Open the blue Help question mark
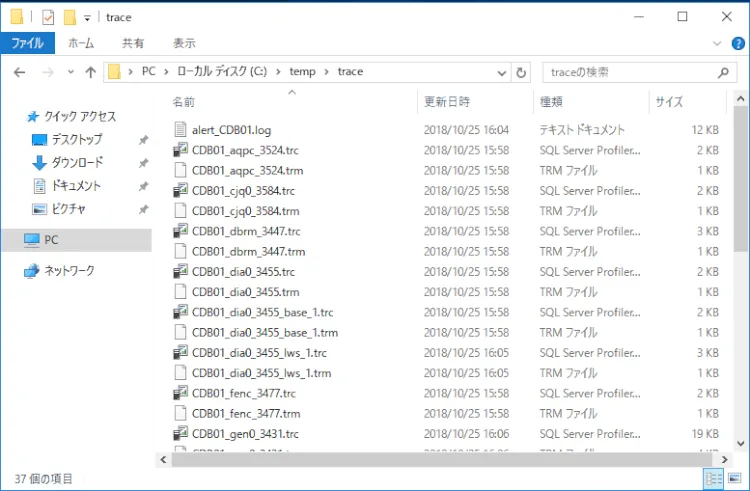The image size is (750, 491). (x=738, y=44)
